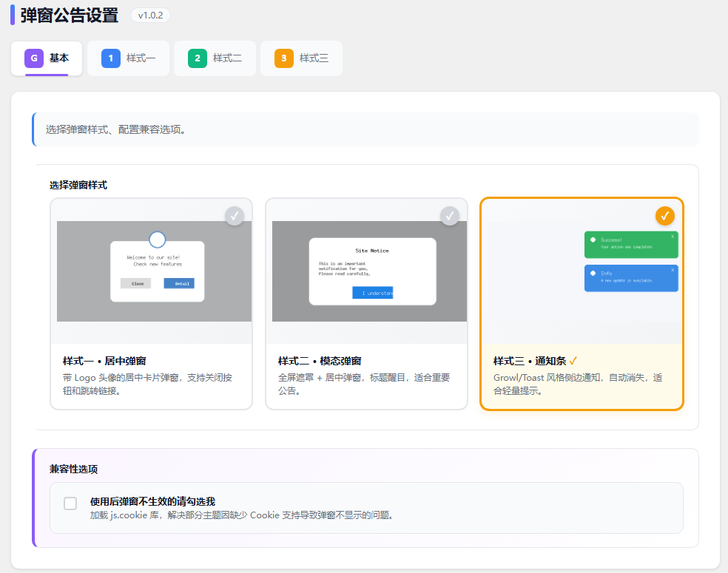Click the 选择弹窗样式、配置兼容选项 info notice
The image size is (728, 573).
pos(365,129)
